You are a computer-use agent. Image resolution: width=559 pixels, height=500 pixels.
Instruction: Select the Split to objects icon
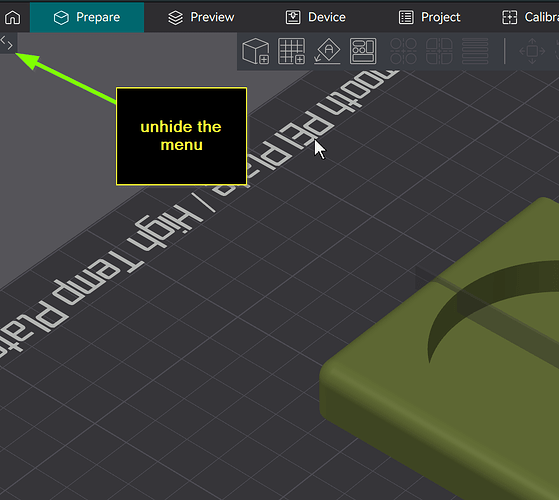(x=403, y=51)
